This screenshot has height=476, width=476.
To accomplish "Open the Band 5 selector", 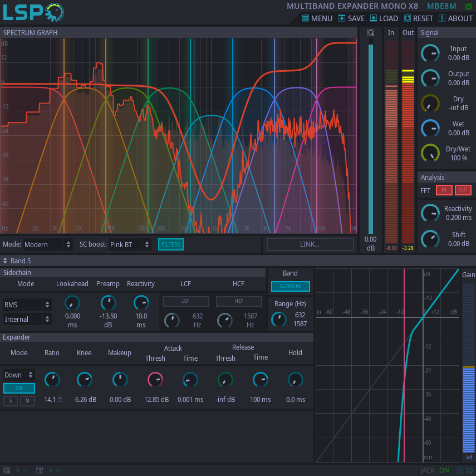I will pyautogui.click(x=17, y=261).
